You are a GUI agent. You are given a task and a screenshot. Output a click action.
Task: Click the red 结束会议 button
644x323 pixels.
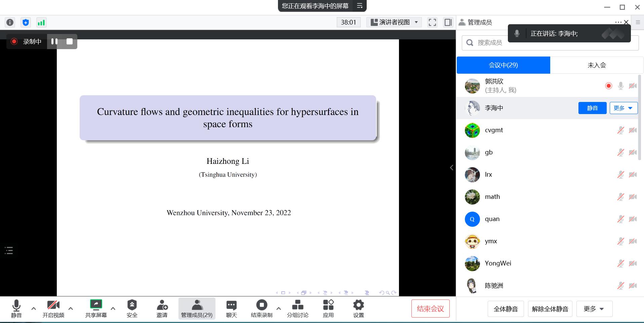click(x=430, y=309)
